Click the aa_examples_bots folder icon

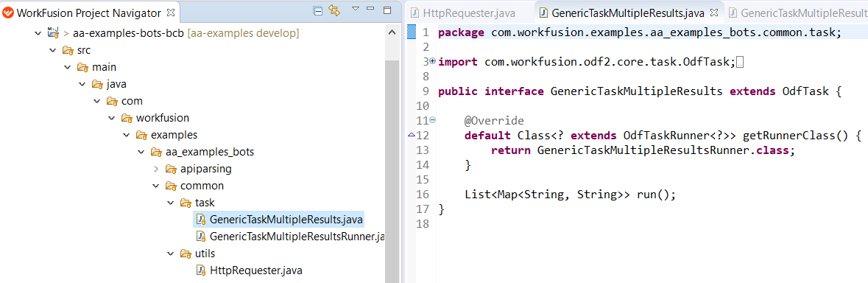point(156,153)
